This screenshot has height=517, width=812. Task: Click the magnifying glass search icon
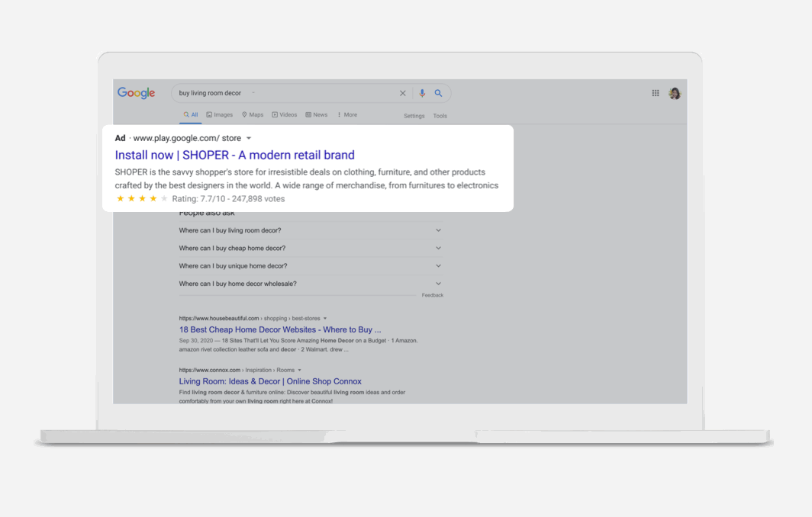[438, 93]
